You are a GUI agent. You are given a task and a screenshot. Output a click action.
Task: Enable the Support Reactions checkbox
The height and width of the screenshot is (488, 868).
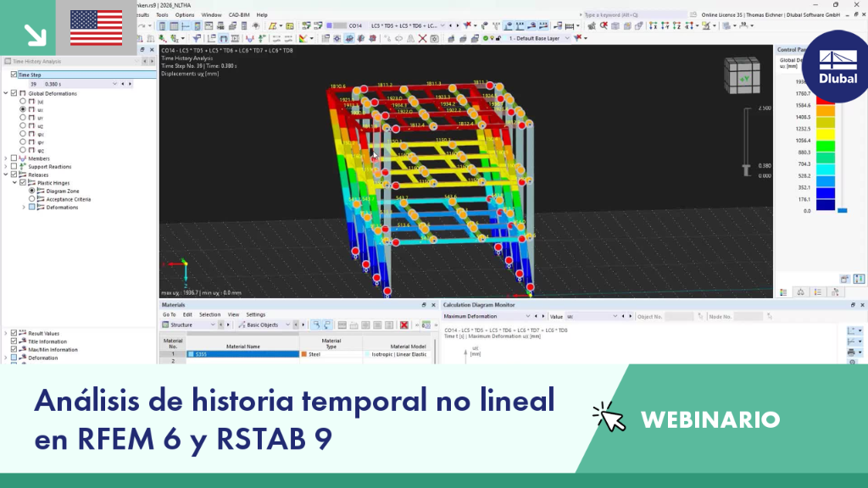tap(14, 167)
